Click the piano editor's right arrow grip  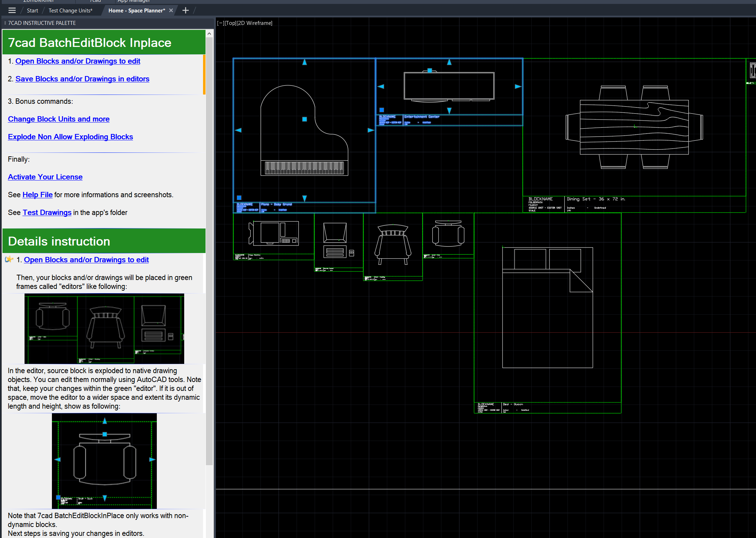pyautogui.click(x=371, y=130)
